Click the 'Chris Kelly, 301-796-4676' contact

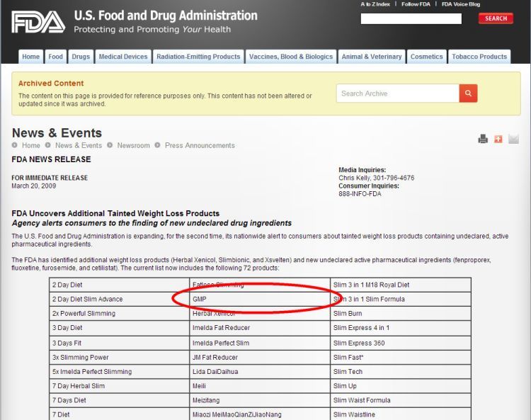pos(376,178)
